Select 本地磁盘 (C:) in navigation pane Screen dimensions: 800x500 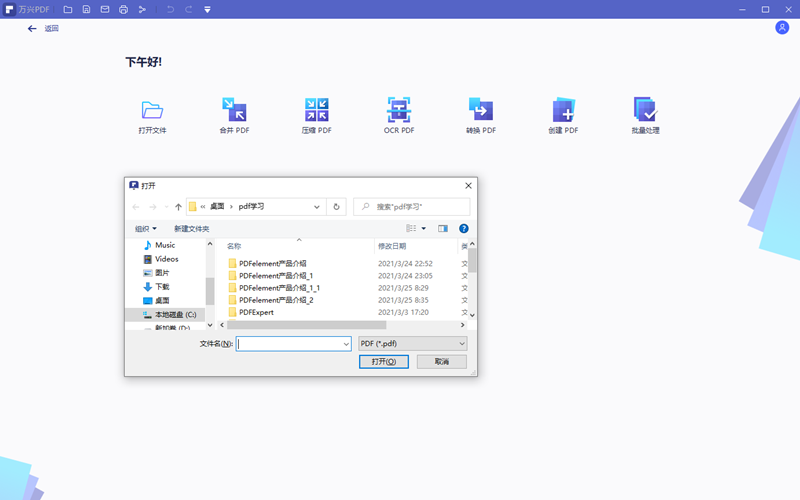coord(174,315)
